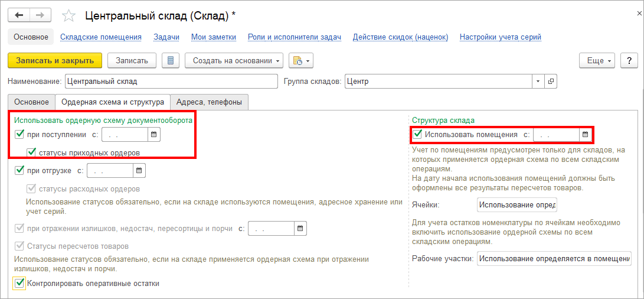
Task: Open calendar for при отгрузке date
Action: pyautogui.click(x=139, y=170)
